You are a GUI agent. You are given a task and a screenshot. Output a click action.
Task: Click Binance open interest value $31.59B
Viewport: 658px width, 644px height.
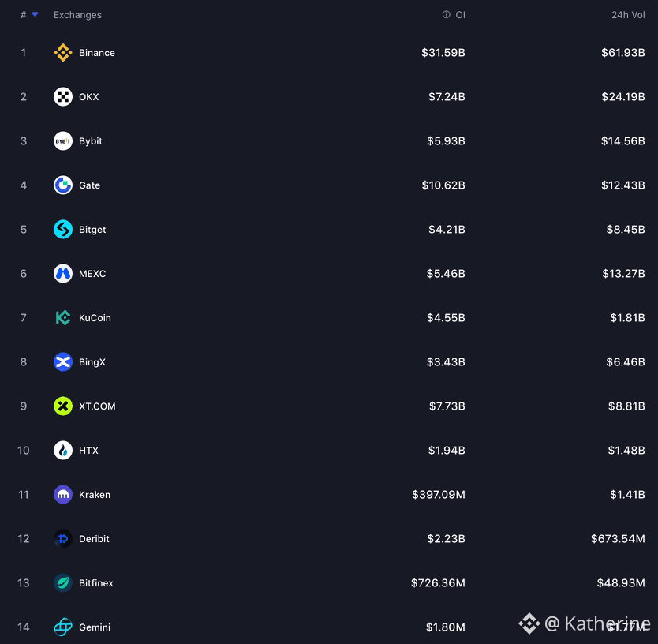click(x=443, y=53)
